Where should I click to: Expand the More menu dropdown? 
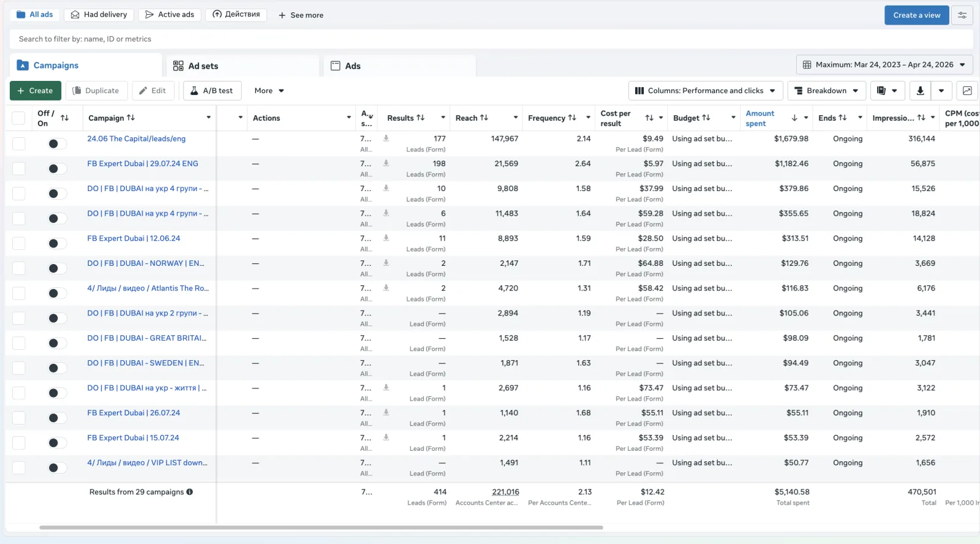tap(269, 91)
